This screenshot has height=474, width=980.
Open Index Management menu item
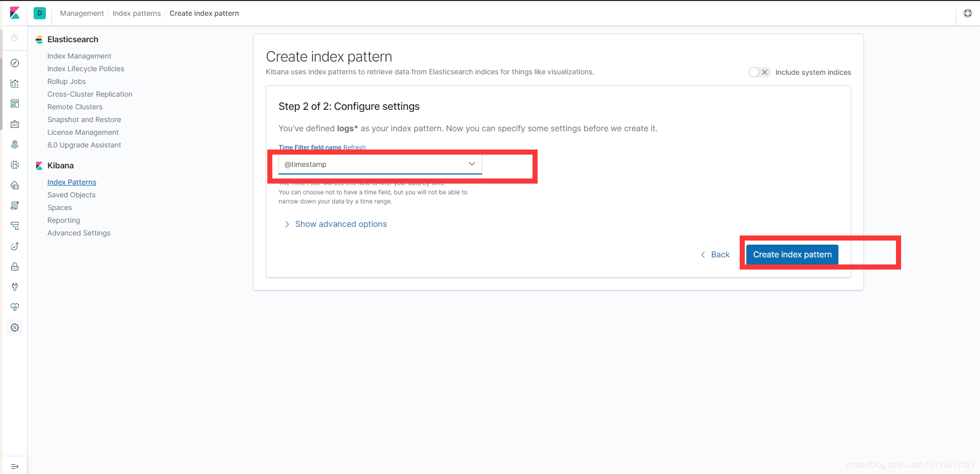(x=79, y=56)
